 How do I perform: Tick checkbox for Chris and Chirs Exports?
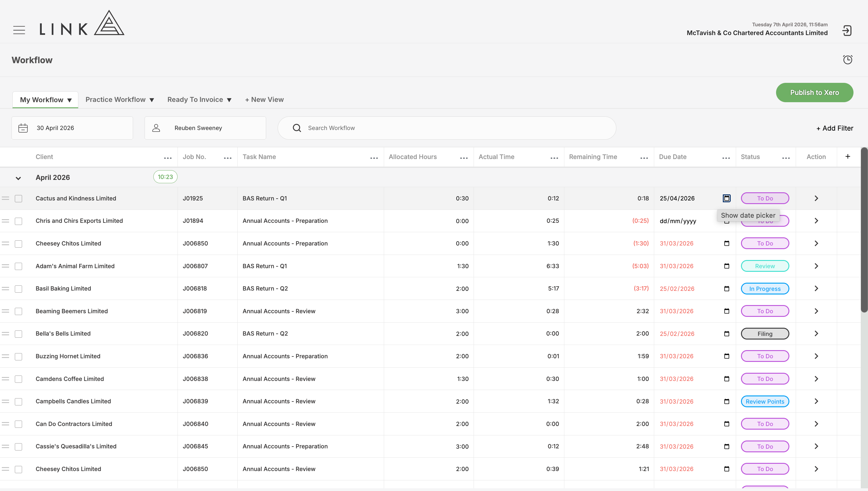18,221
